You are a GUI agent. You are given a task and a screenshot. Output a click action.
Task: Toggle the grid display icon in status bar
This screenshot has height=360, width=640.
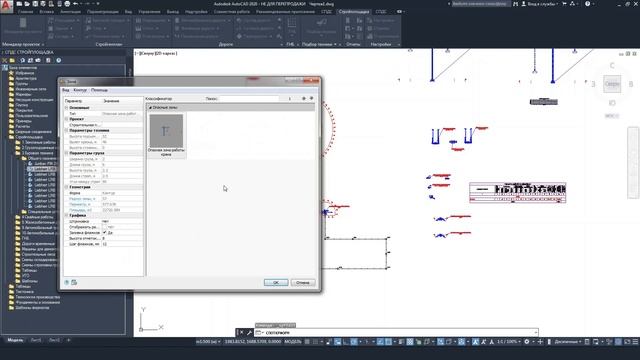coord(307,342)
